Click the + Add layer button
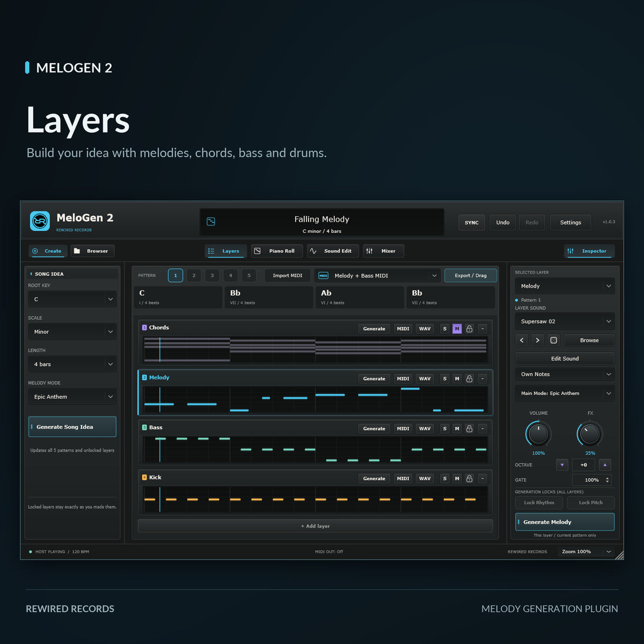The width and height of the screenshot is (644, 644). click(315, 526)
